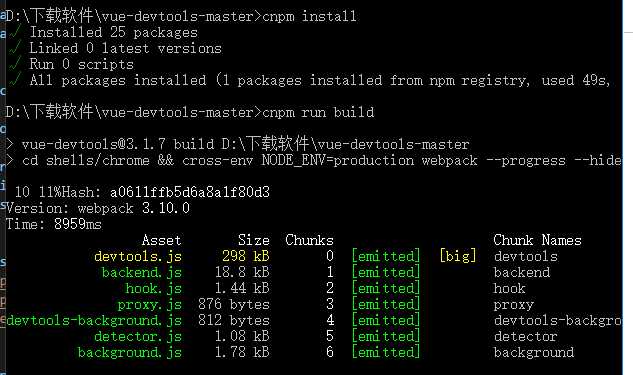Click the Time: 8959ms line
633x375 pixels.
pyautogui.click(x=53, y=224)
